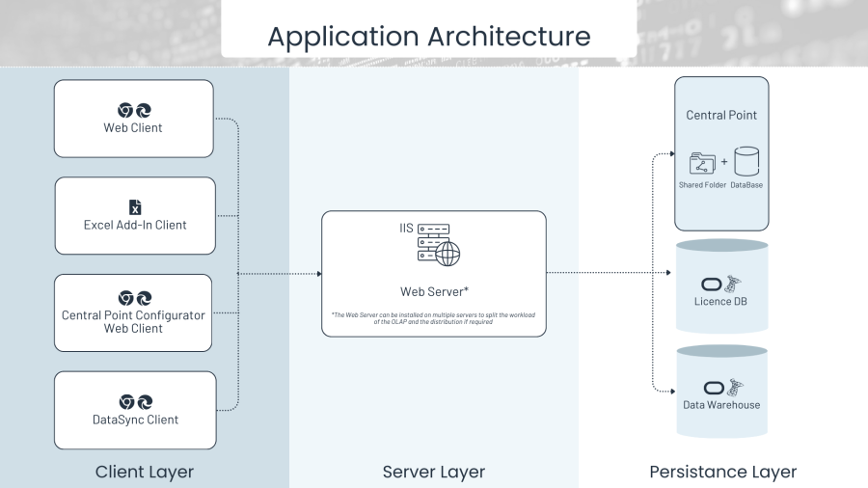Select the Excel Add-In Client label
Image resolution: width=868 pixels, height=488 pixels.
[x=135, y=225]
